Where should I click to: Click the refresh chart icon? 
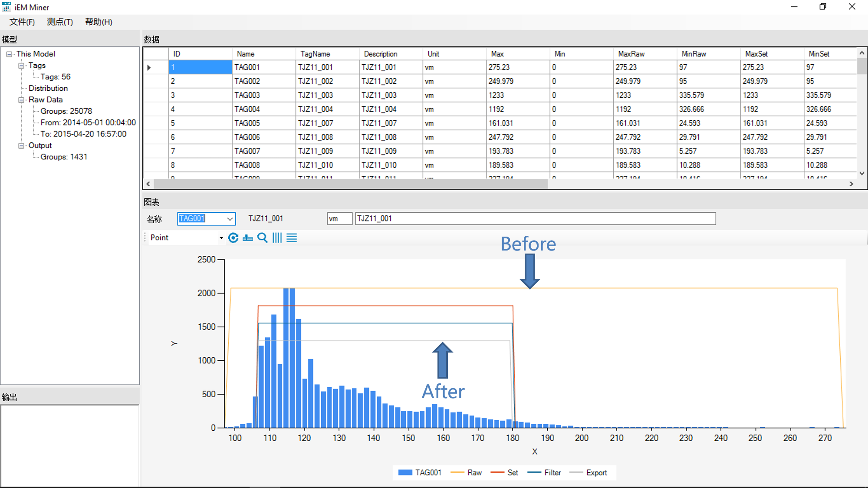click(233, 237)
